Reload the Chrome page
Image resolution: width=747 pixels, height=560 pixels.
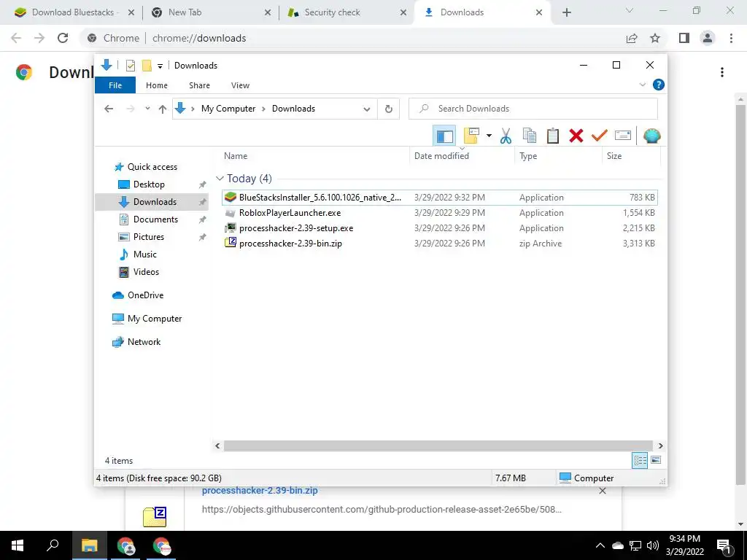(x=63, y=38)
